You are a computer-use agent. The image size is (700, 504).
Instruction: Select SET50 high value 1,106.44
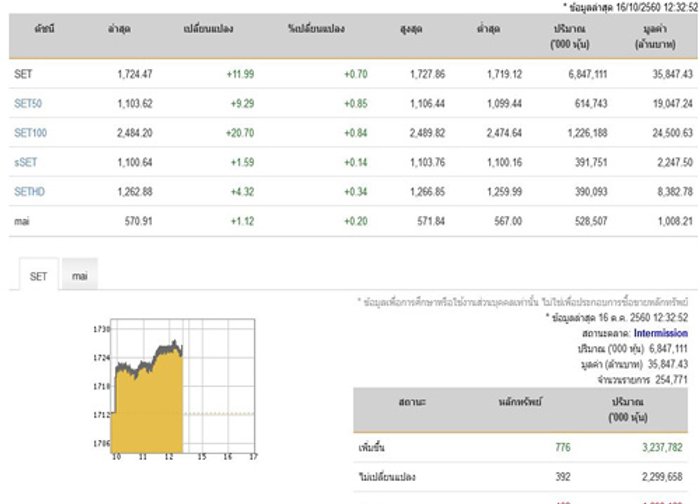(427, 104)
